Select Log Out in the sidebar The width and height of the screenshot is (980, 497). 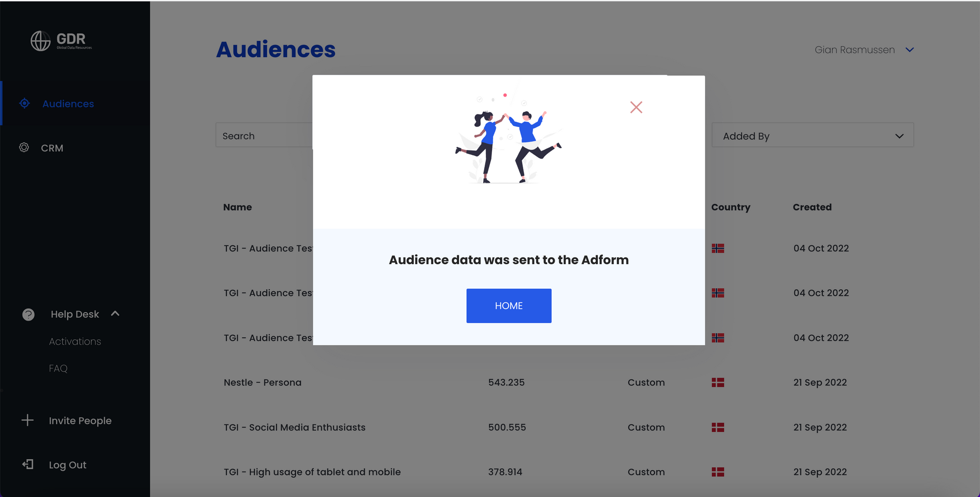pos(68,465)
